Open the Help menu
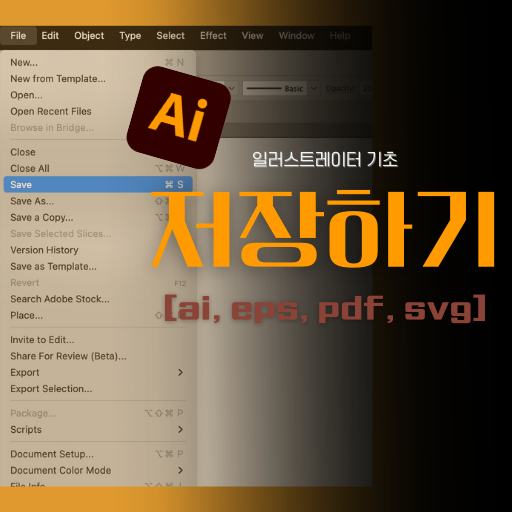The width and height of the screenshot is (512, 512). point(340,36)
